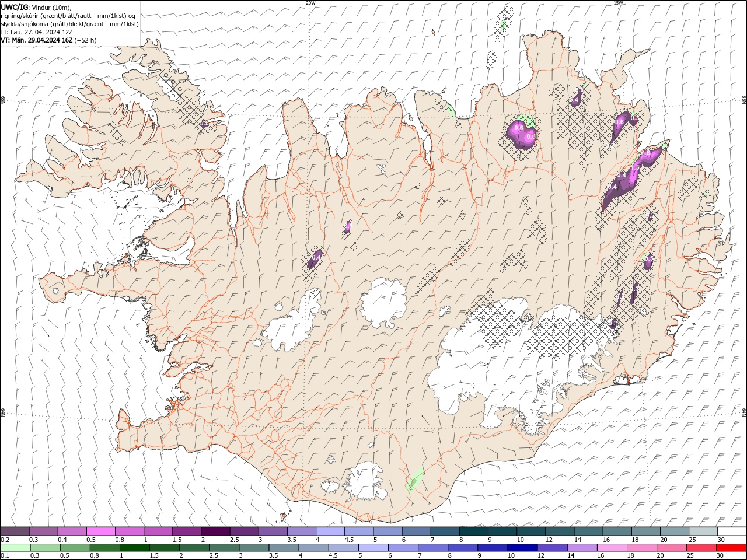Click lower legend swatch between 0.1 and 0.3
The image size is (747, 560).
tap(15, 548)
